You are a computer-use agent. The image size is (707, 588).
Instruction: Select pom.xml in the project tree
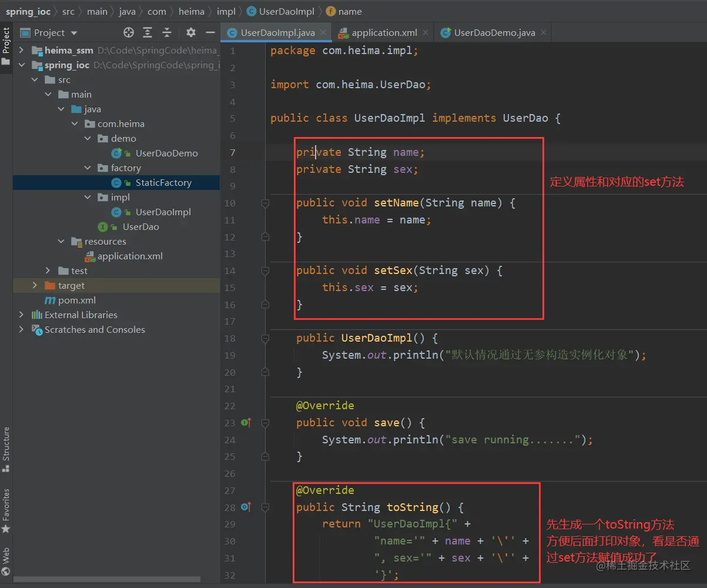[x=76, y=300]
